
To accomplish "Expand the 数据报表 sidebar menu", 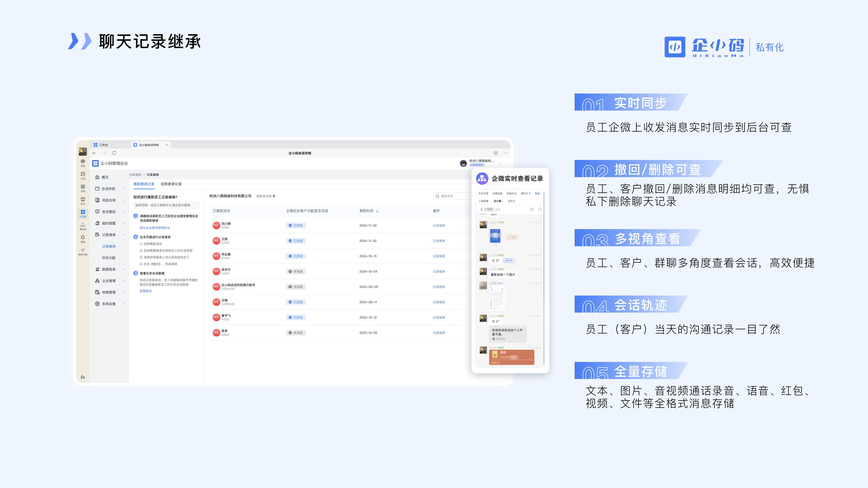I will 110,269.
